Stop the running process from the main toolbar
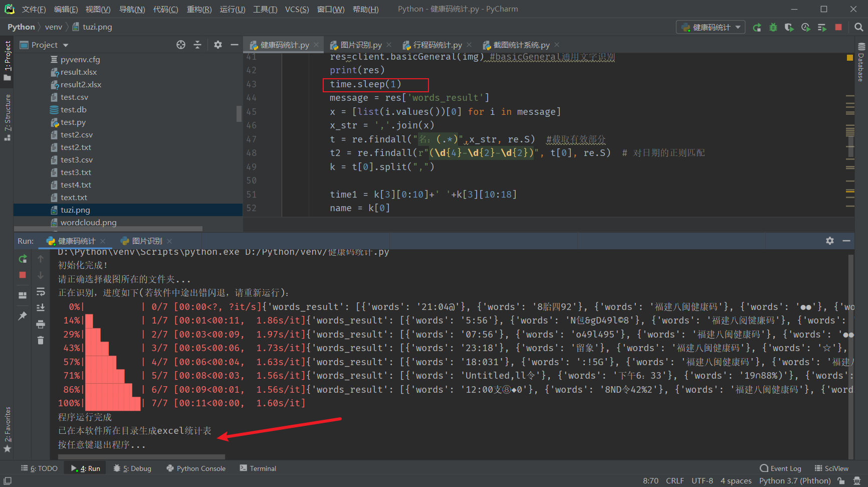This screenshot has width=868, height=487. point(838,28)
